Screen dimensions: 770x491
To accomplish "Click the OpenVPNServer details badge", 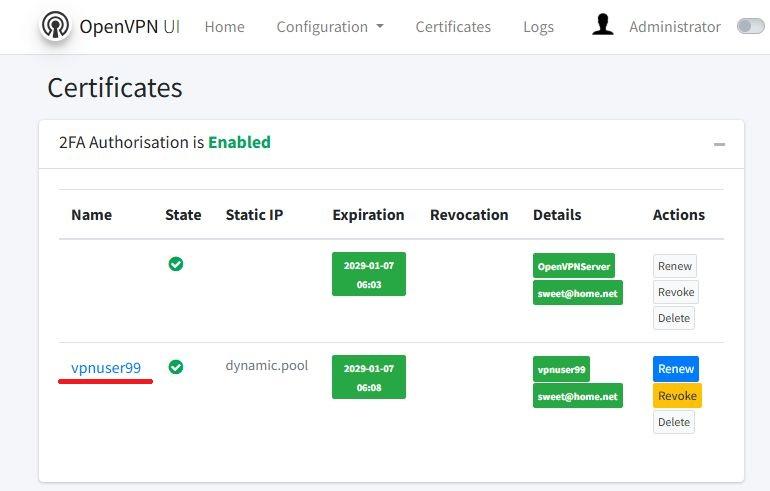I will 574,266.
